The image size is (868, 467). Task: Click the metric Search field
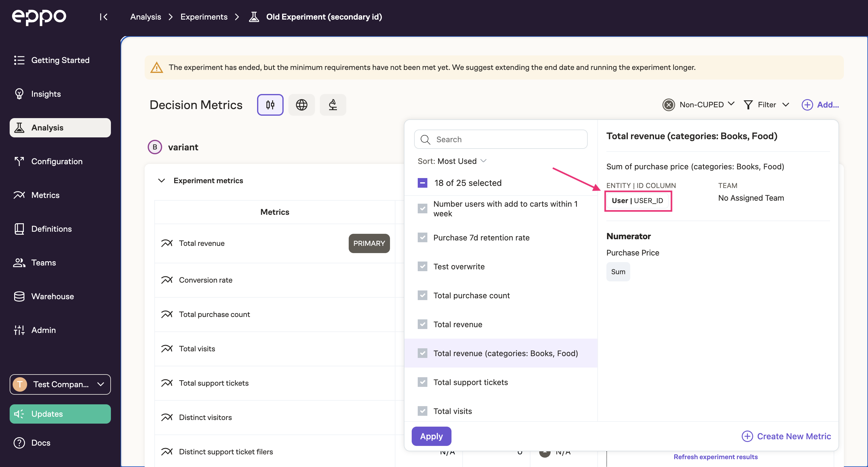pyautogui.click(x=500, y=139)
